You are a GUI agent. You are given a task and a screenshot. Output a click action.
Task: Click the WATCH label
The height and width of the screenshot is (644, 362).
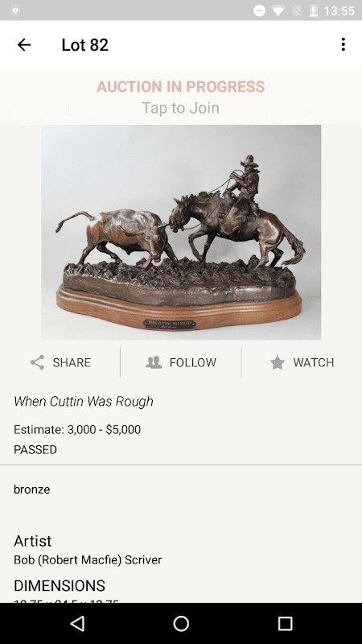314,362
